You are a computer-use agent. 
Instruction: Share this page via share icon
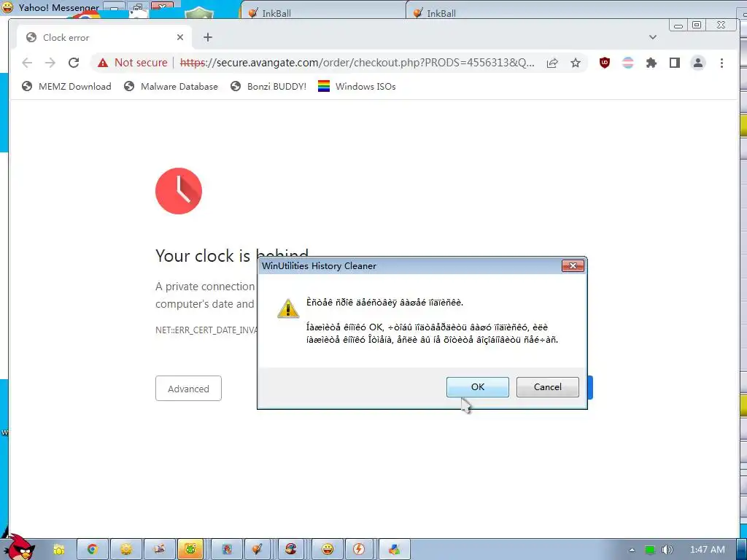[552, 63]
